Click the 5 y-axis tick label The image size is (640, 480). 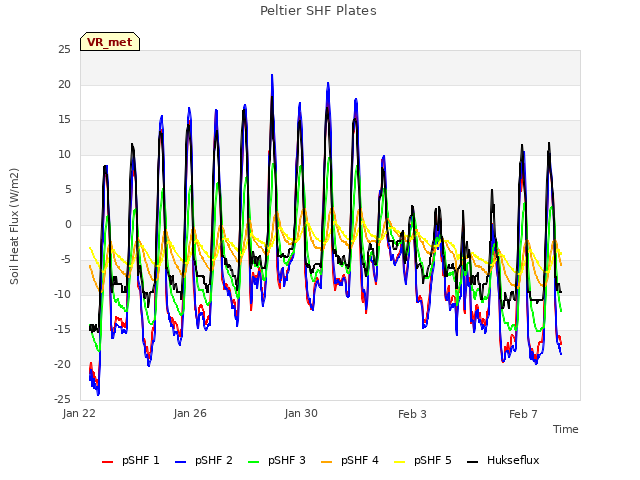coord(68,190)
